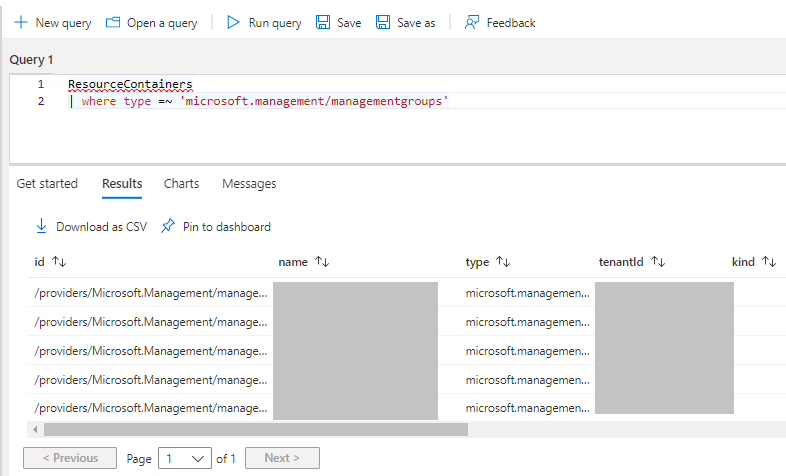Sort by the type column arrows
The image size is (786, 476).
click(x=504, y=262)
